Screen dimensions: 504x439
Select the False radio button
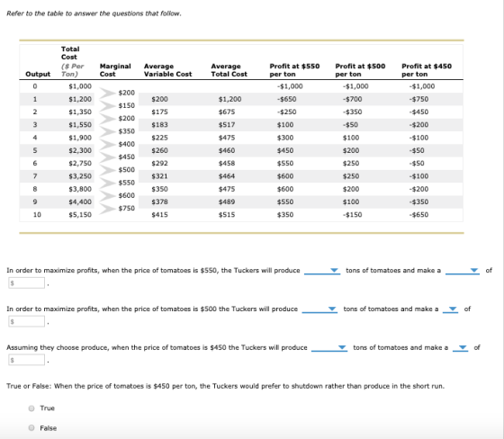pos(31,427)
